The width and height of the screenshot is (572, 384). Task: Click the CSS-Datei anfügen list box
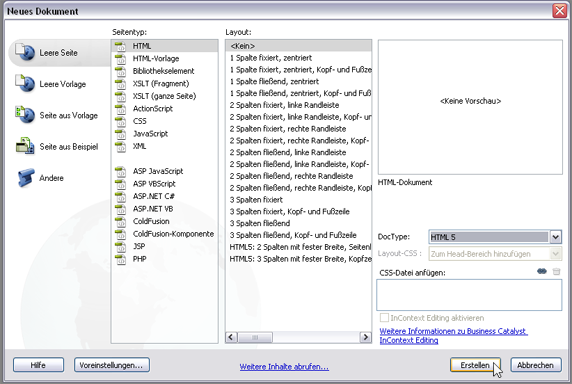tap(469, 295)
